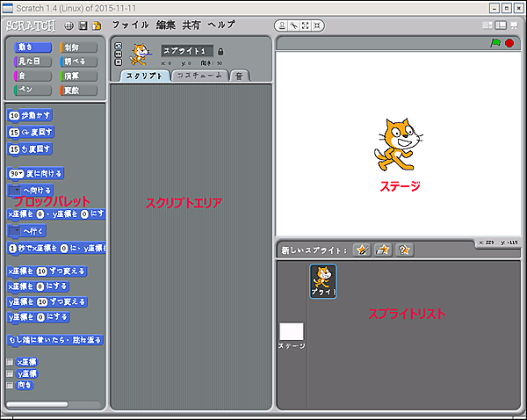Screen dimensions: 527x420
Task: Click the もし端に着いたら、跳ね返る block
Action: click(55, 340)
